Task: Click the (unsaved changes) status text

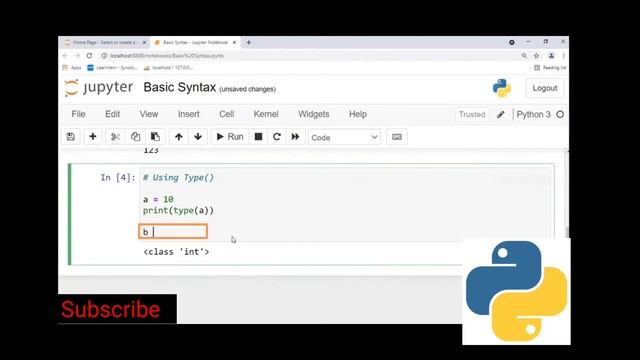Action: point(247,89)
